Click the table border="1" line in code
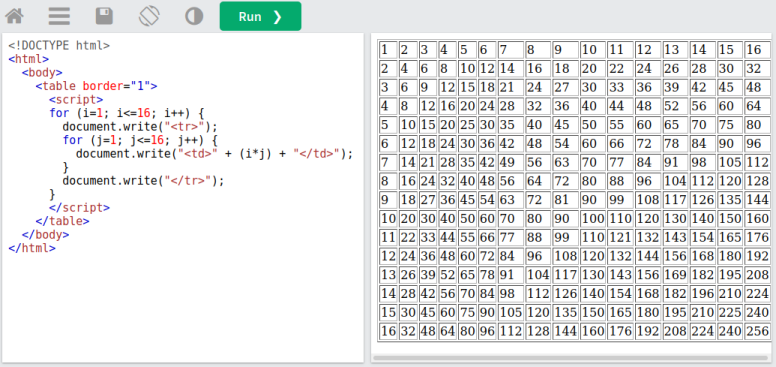 pos(96,86)
